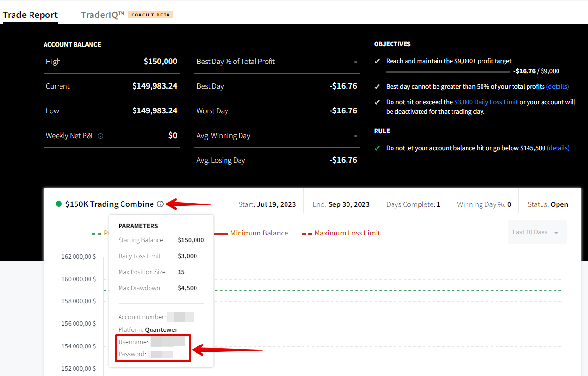Image resolution: width=588 pixels, height=376 pixels.
Task: Click the blurred Password value in Parameters
Action: coord(162,354)
